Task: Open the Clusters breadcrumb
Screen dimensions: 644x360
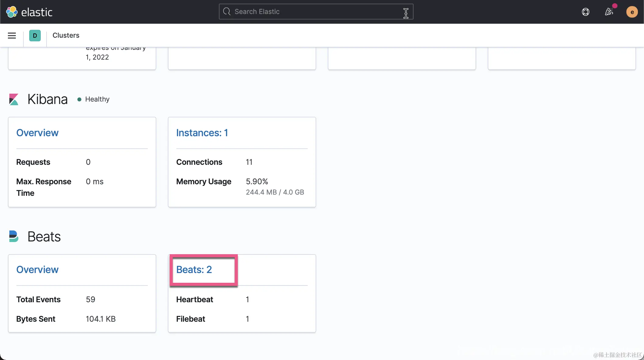Action: (x=66, y=35)
